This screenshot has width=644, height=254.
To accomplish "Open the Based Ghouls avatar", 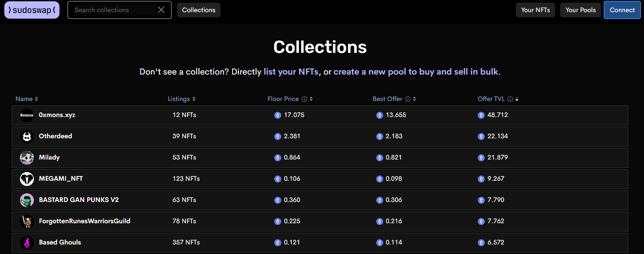I will coord(27,243).
